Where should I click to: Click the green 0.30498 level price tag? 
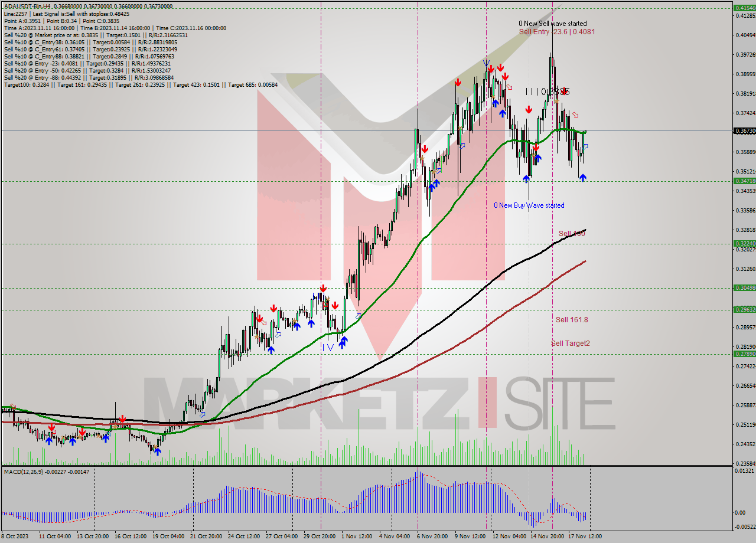[745, 287]
